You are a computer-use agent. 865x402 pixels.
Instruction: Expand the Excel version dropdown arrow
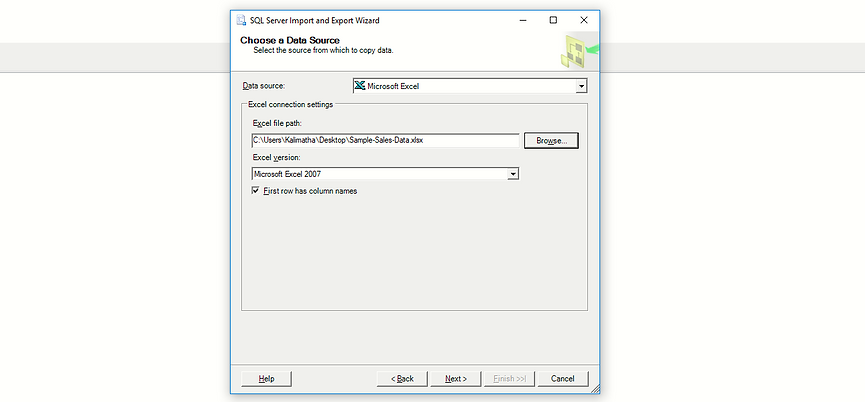click(x=513, y=174)
